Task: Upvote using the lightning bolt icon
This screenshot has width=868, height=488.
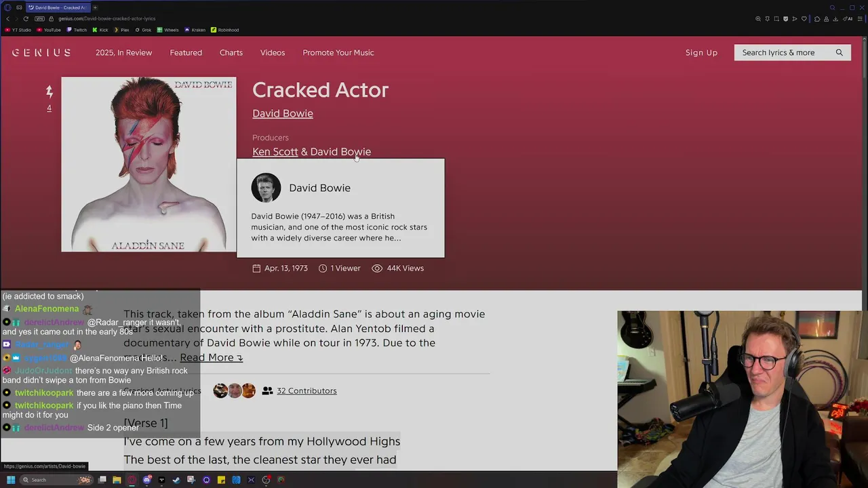Action: click(x=49, y=91)
